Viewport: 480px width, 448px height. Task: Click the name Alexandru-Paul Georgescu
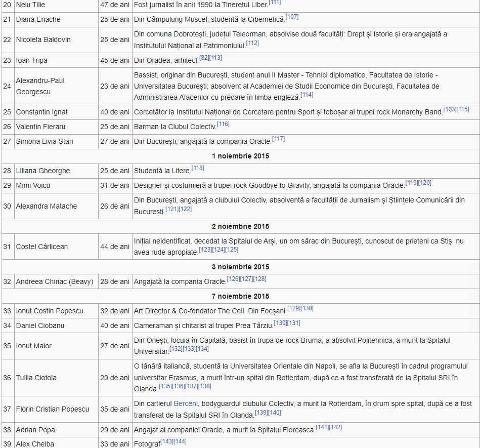[x=40, y=87]
